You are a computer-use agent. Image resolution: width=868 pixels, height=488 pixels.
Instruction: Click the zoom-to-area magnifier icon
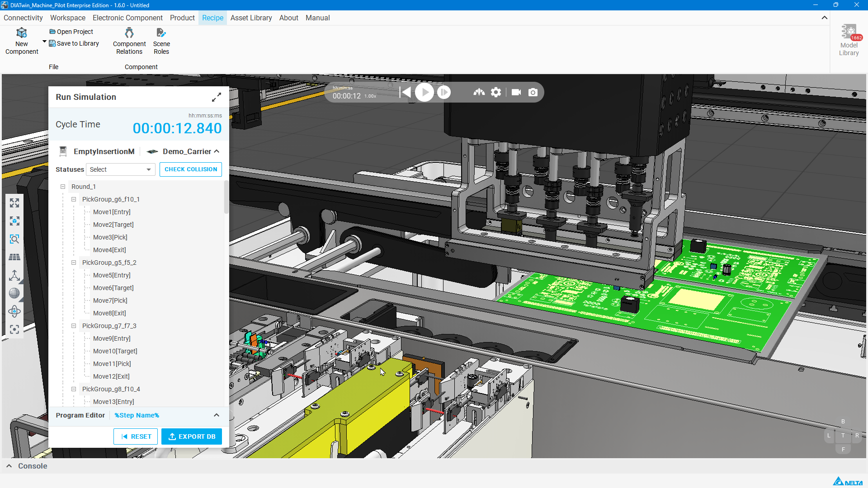(x=14, y=239)
